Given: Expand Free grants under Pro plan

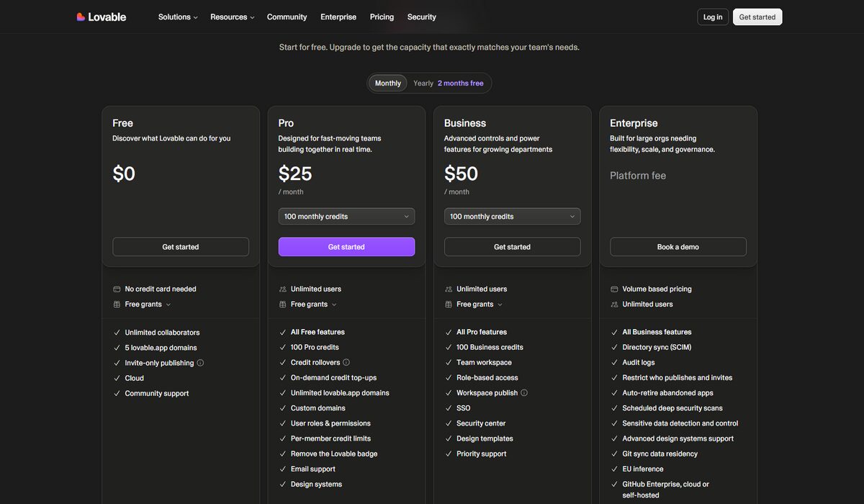Looking at the screenshot, I should pos(313,304).
